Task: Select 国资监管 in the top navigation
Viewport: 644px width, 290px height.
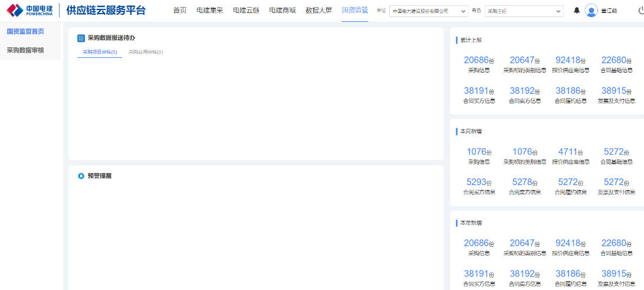Action: click(355, 11)
